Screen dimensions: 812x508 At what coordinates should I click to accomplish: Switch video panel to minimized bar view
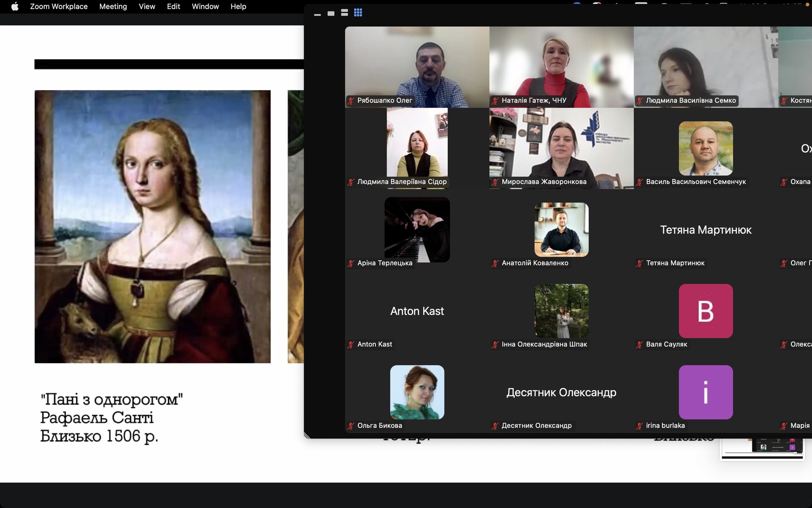point(318,15)
